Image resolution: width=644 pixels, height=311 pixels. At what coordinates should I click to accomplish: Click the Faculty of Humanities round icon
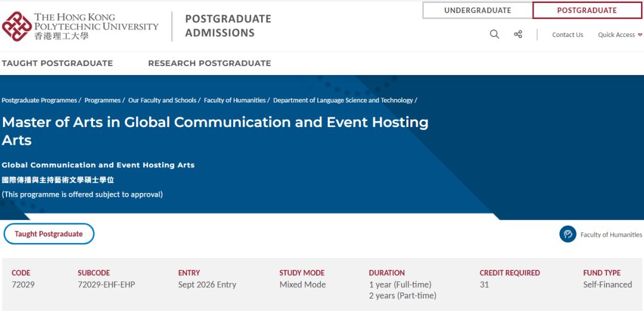pyautogui.click(x=568, y=234)
